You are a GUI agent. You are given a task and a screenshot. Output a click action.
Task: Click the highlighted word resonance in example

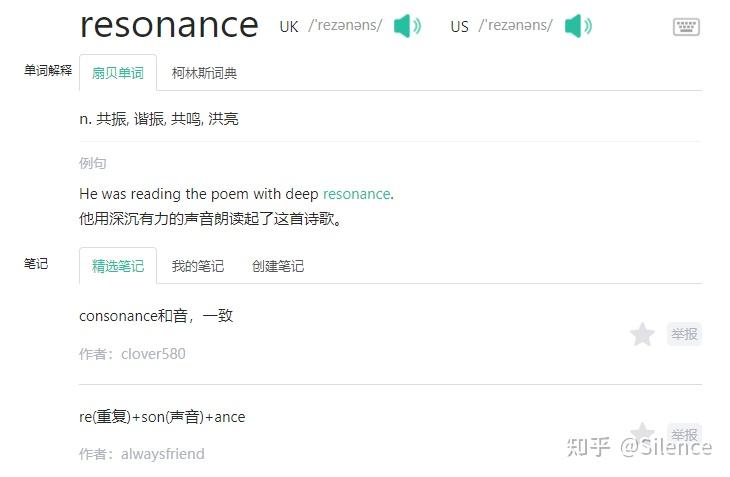(x=356, y=194)
